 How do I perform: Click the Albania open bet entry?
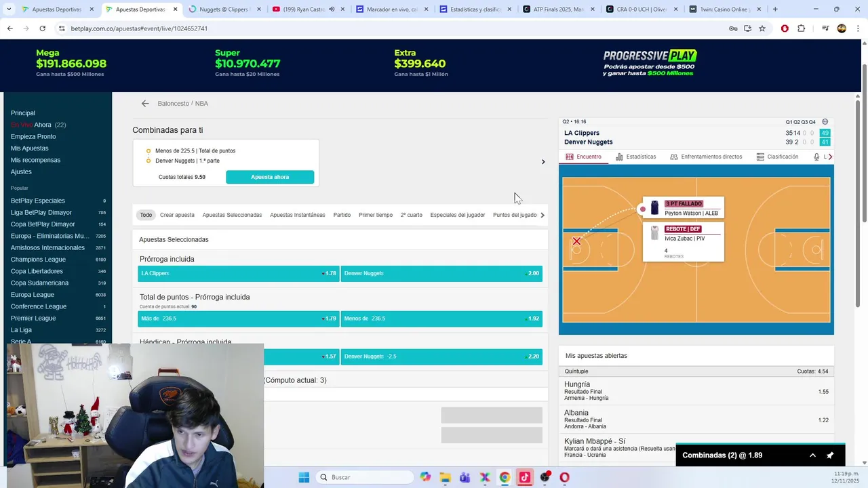coord(696,420)
